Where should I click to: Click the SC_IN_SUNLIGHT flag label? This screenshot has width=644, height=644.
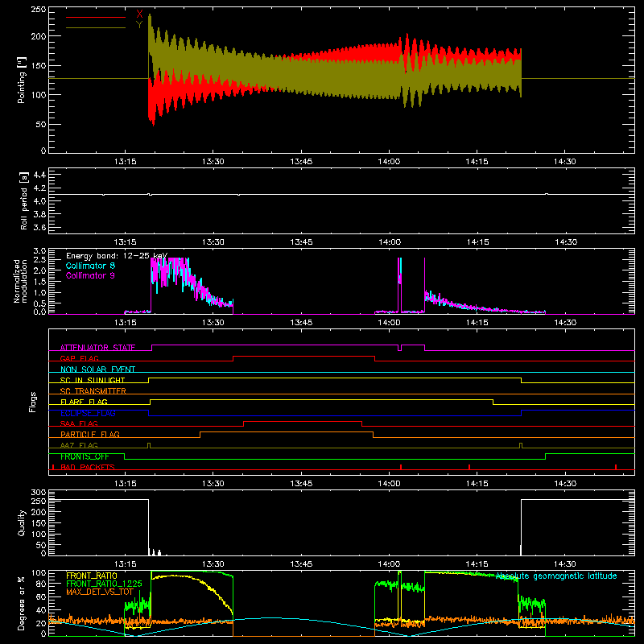click(93, 380)
